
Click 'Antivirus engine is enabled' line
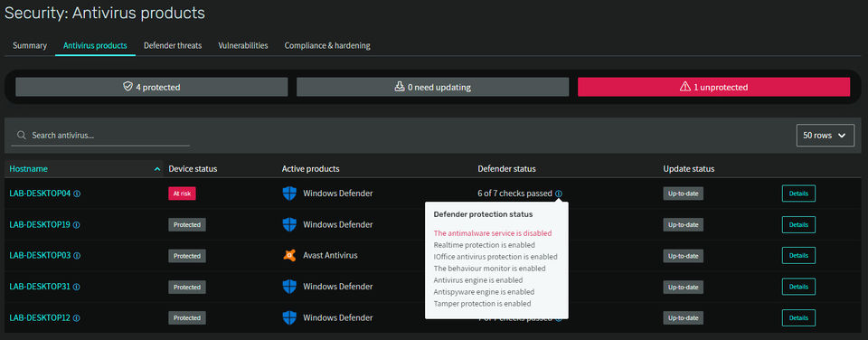[x=477, y=280]
